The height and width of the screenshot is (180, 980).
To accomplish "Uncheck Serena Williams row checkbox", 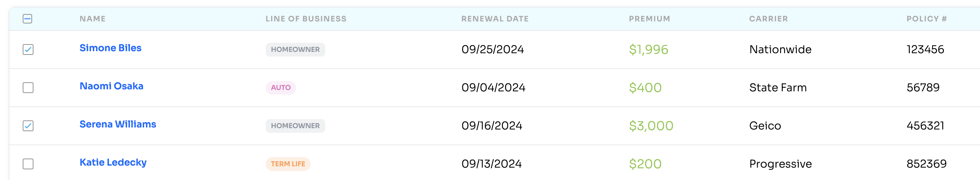I will pos(28,125).
